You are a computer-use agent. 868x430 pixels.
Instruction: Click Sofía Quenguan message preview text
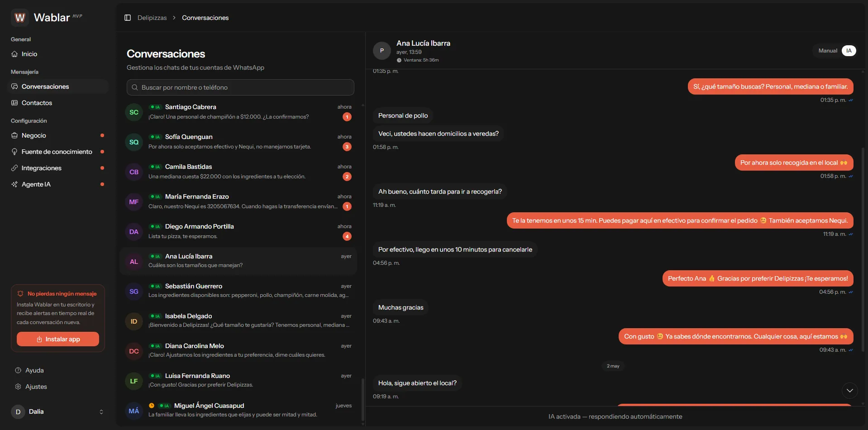point(229,147)
